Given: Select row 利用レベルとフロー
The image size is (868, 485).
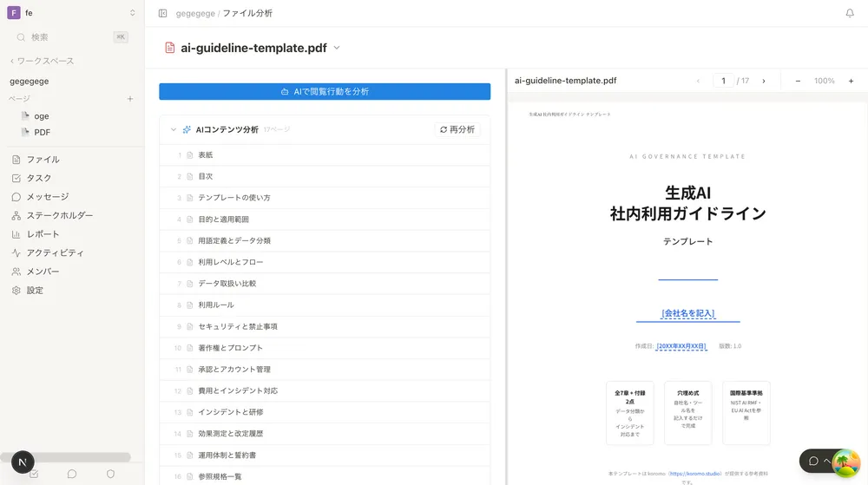Looking at the screenshot, I should pyautogui.click(x=325, y=262).
